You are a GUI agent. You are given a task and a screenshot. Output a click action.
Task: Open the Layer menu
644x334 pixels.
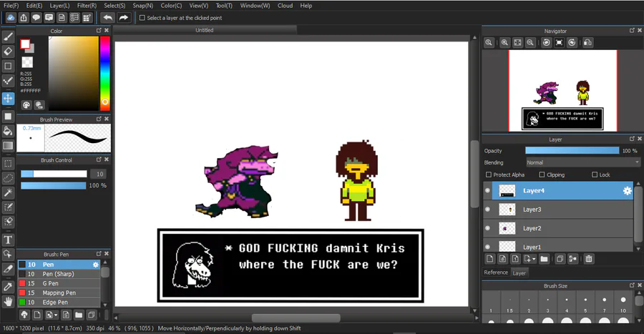tap(59, 5)
